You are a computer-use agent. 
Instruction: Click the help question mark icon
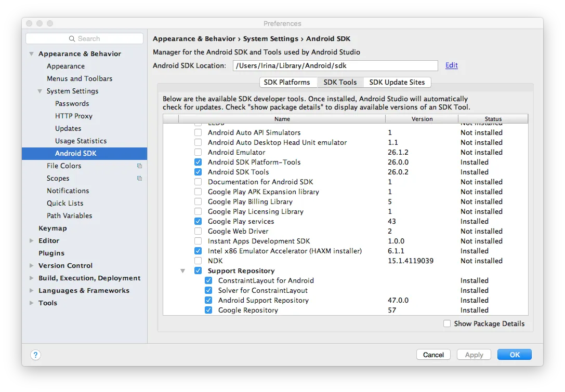click(x=35, y=355)
